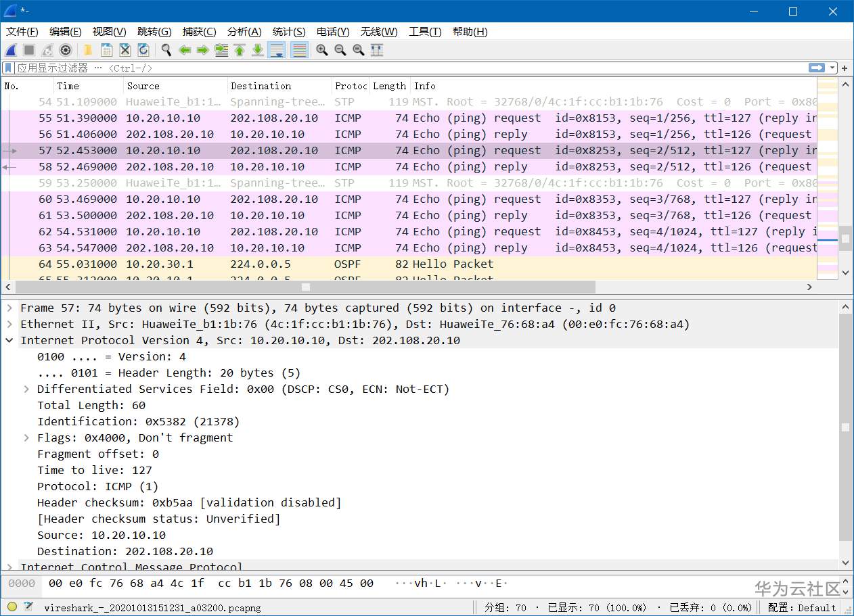Toggle packet list colorization
Viewport: 854px width, 616px height.
299,50
